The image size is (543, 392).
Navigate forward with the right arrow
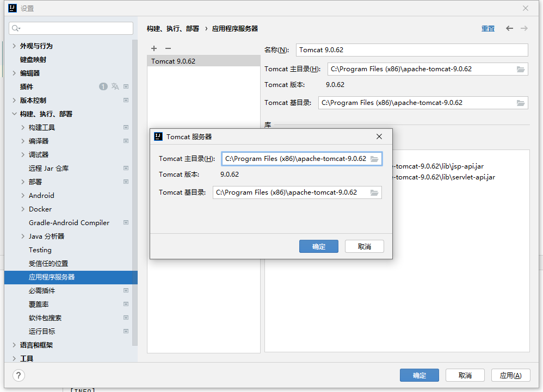pos(525,28)
